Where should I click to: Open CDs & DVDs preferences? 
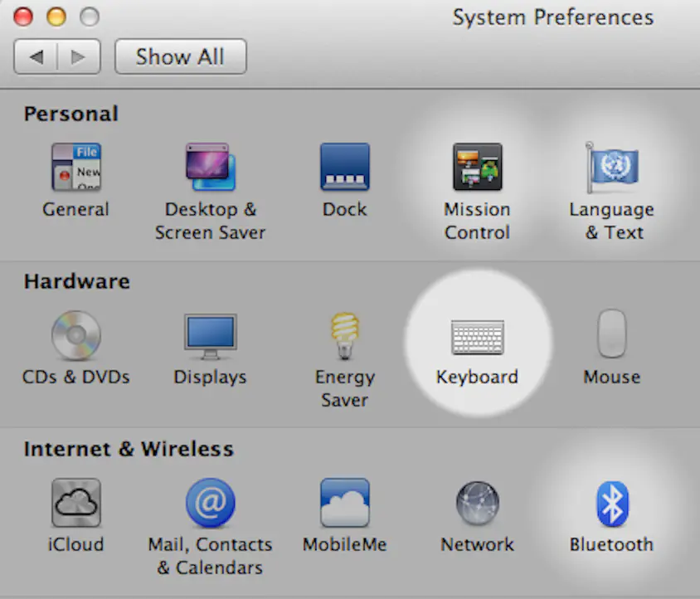[x=75, y=334]
